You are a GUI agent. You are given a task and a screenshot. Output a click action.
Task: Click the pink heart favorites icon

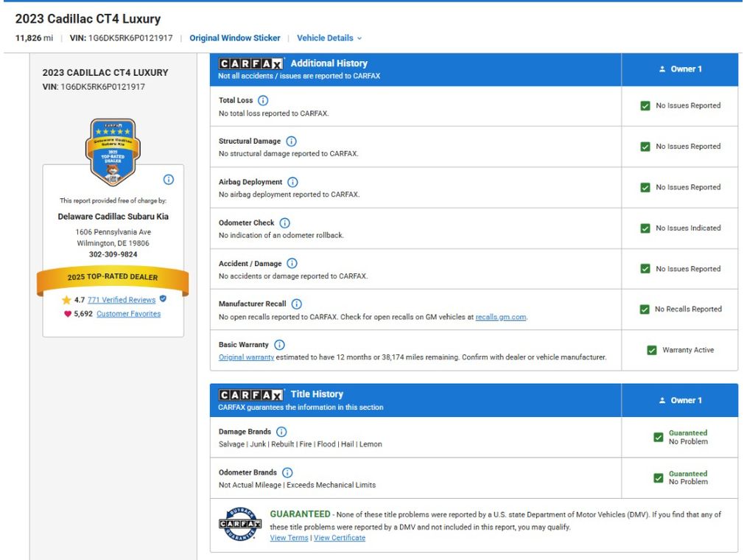pos(68,314)
